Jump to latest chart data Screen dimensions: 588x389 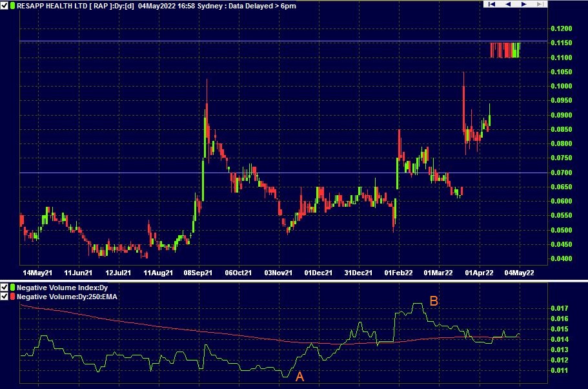(x=540, y=4)
